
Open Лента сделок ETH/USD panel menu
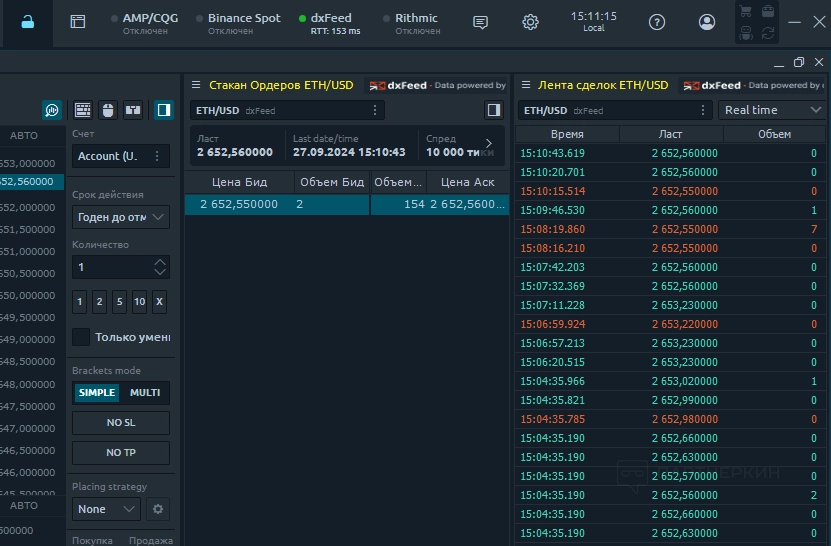524,85
